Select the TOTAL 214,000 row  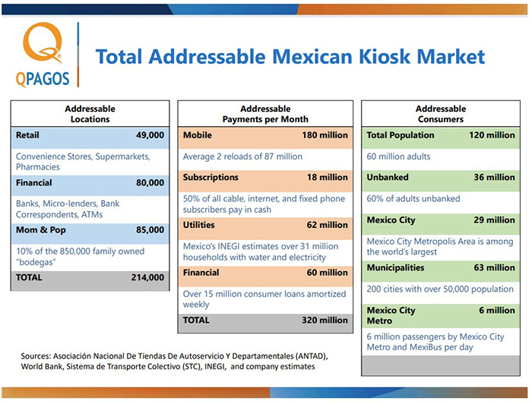pos(90,278)
